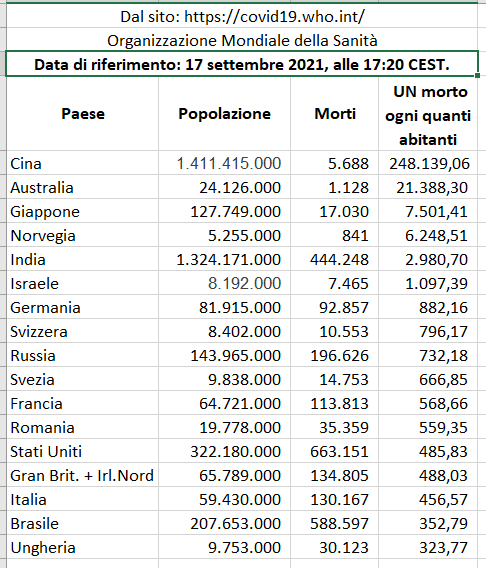Select Israele's population cell 8.192.000
486x568 pixels.
click(225, 283)
